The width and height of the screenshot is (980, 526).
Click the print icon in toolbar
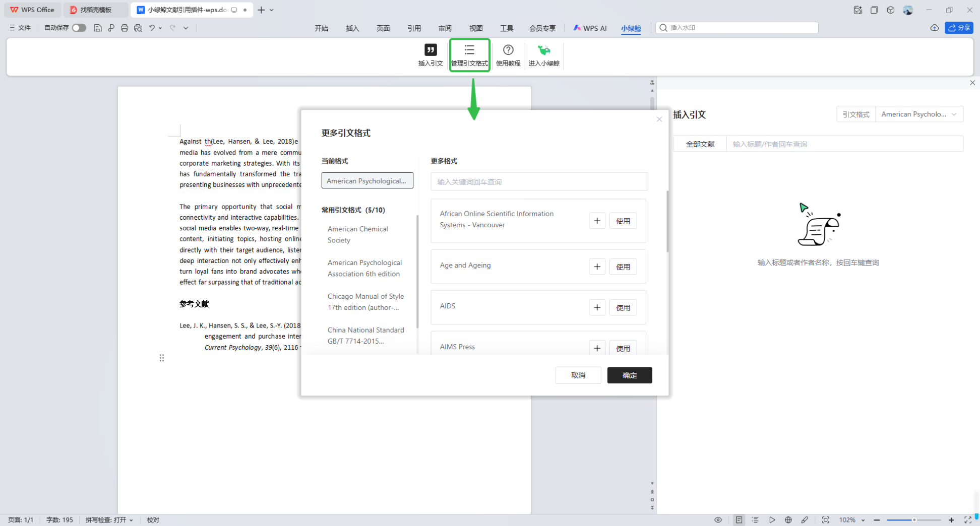click(125, 28)
